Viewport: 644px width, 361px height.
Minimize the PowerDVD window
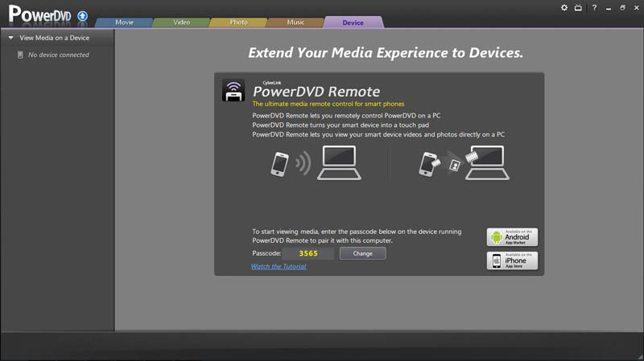[x=609, y=8]
